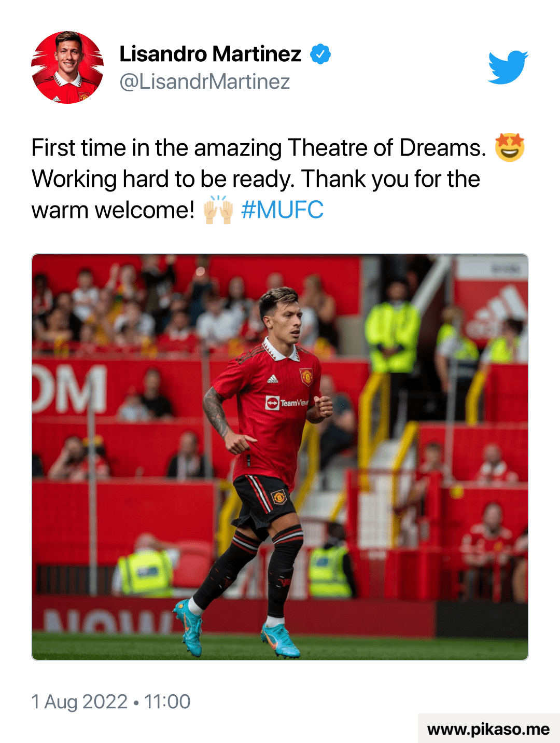Follow the #MUFC hashtag
560x743 pixels.
tap(282, 210)
